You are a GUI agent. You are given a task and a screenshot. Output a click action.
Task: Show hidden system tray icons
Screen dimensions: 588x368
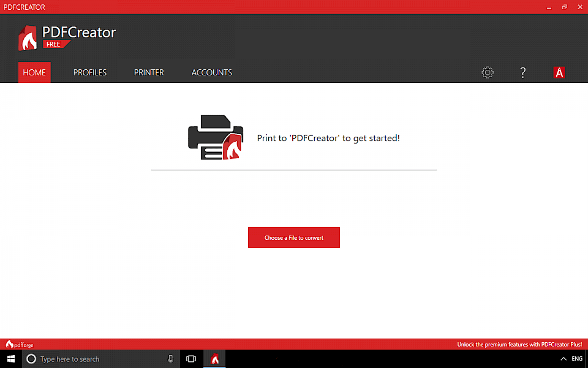point(563,359)
